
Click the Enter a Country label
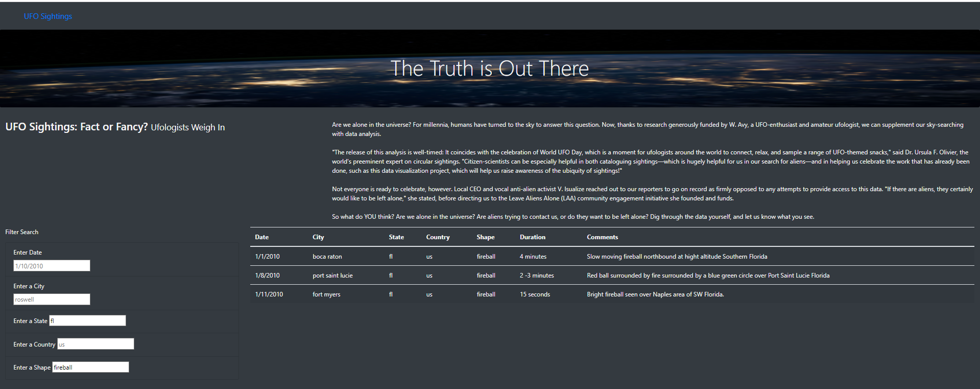coord(34,345)
